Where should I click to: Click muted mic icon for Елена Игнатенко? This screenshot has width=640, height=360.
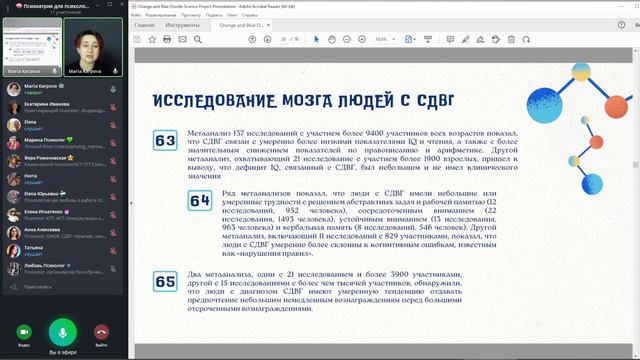click(x=113, y=215)
